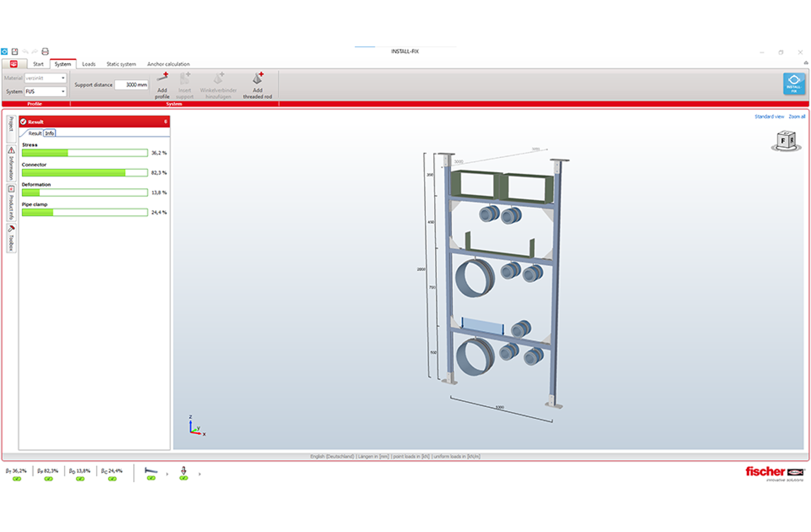Open the red application menu button
Screen dimensions: 811x532
click(14, 64)
